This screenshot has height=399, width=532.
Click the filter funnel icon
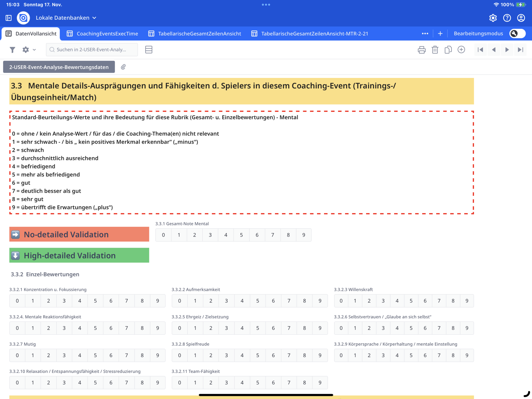(12, 50)
